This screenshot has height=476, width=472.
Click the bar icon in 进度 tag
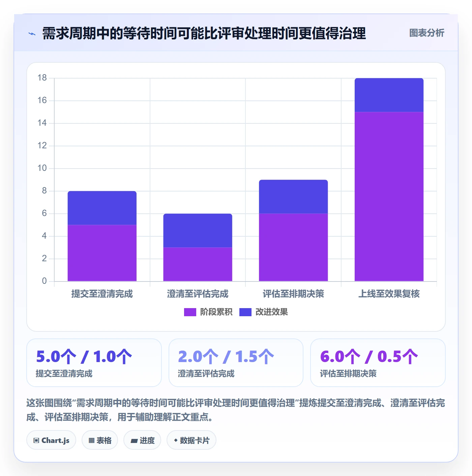[x=134, y=441]
